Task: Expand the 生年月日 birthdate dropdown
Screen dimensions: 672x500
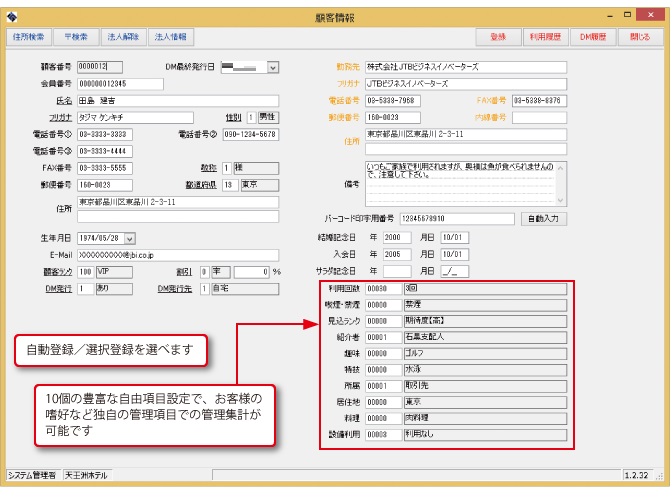Action: (130, 238)
